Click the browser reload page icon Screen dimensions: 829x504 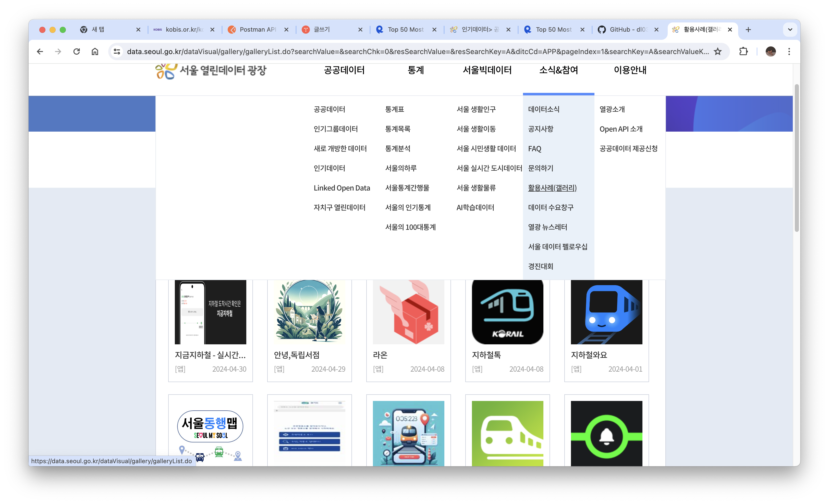click(x=77, y=52)
